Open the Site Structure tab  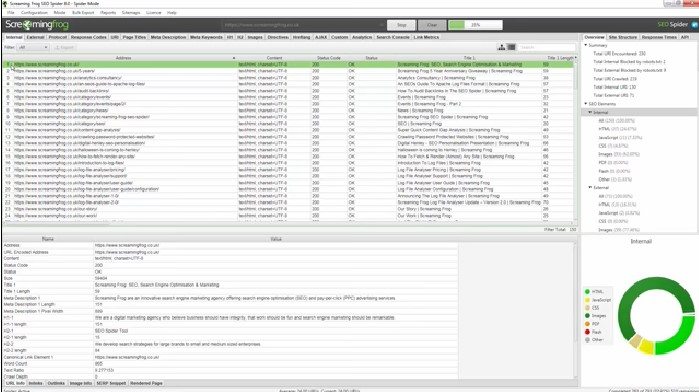pyautogui.click(x=623, y=37)
